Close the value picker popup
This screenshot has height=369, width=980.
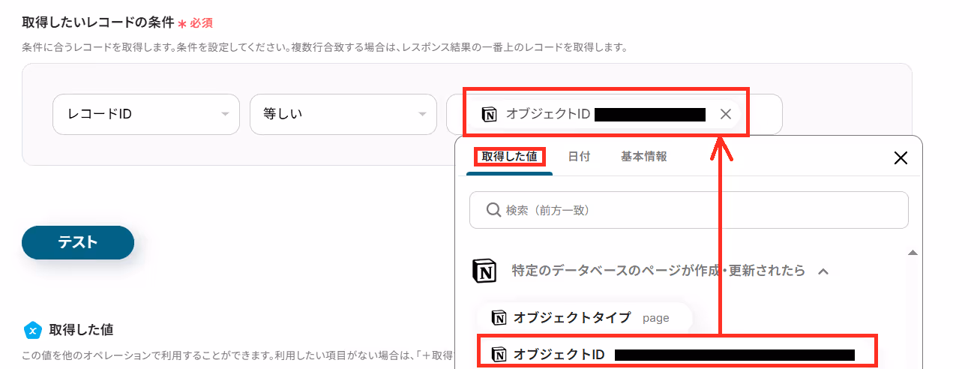pos(901,157)
